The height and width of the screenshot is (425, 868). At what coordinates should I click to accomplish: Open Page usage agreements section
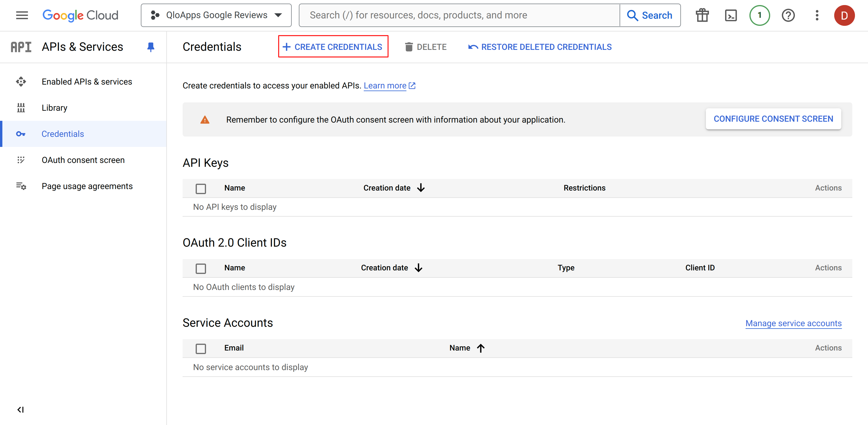click(x=87, y=186)
